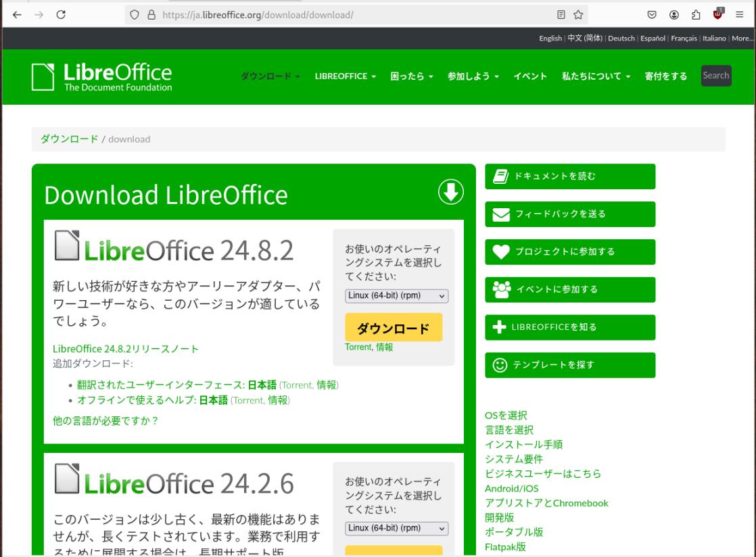Click the LIBREOFFICEを知る button
Viewport: 756px width, 557px height.
click(x=570, y=327)
